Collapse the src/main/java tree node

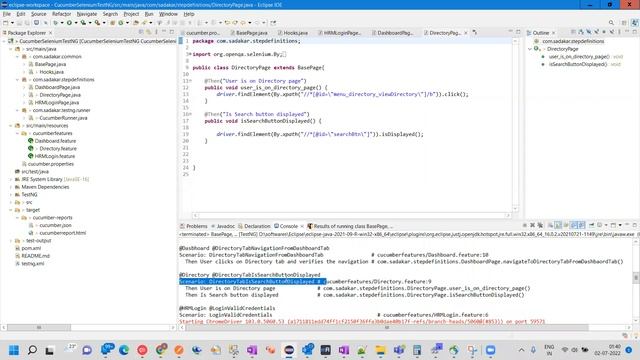[x=11, y=49]
